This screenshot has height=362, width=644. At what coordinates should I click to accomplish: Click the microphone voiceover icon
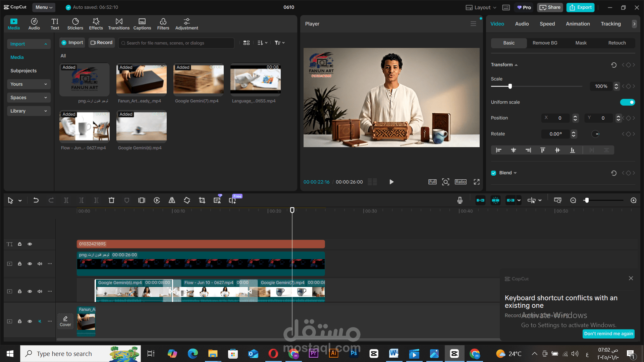tap(460, 200)
